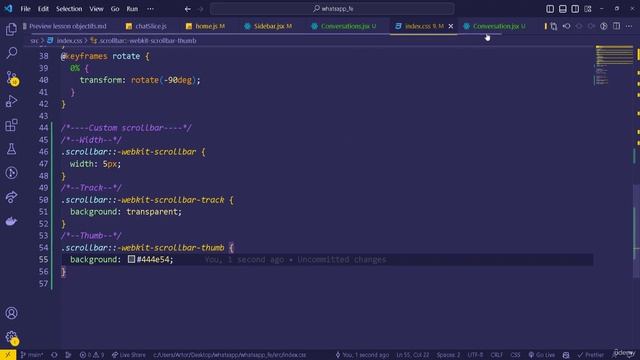Open the Extensions view

click(x=11, y=125)
